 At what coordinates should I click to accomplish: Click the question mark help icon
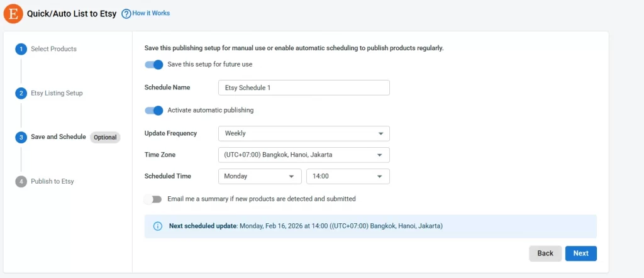click(x=126, y=13)
